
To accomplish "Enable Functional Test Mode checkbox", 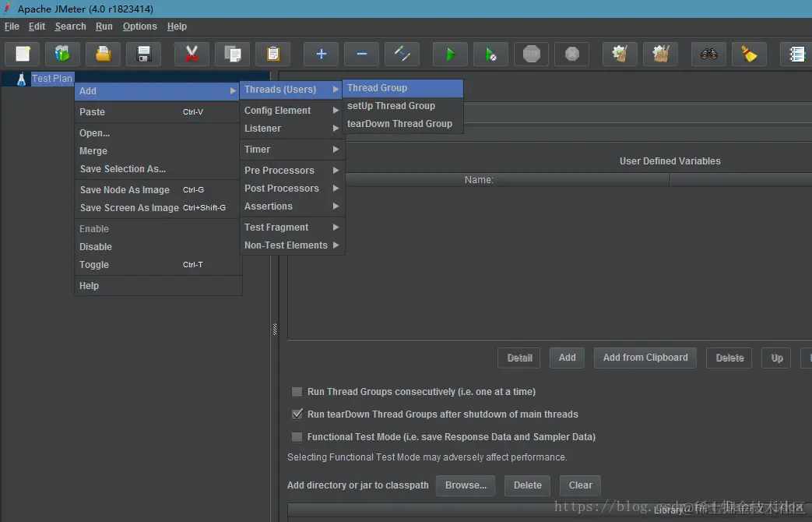I will point(297,437).
